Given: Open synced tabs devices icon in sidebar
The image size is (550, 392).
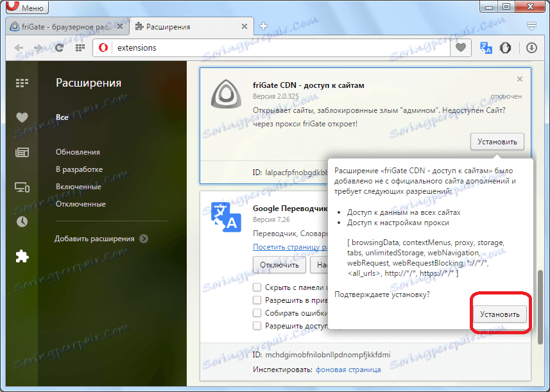Looking at the screenshot, I should pos(22,187).
